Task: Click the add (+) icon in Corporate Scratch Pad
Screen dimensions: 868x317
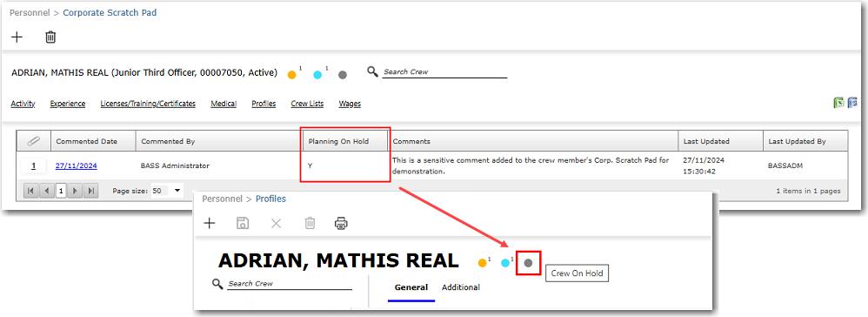Action: point(17,37)
